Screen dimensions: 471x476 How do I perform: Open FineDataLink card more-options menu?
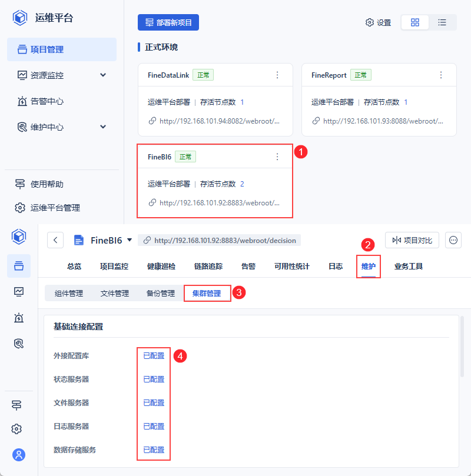277,75
